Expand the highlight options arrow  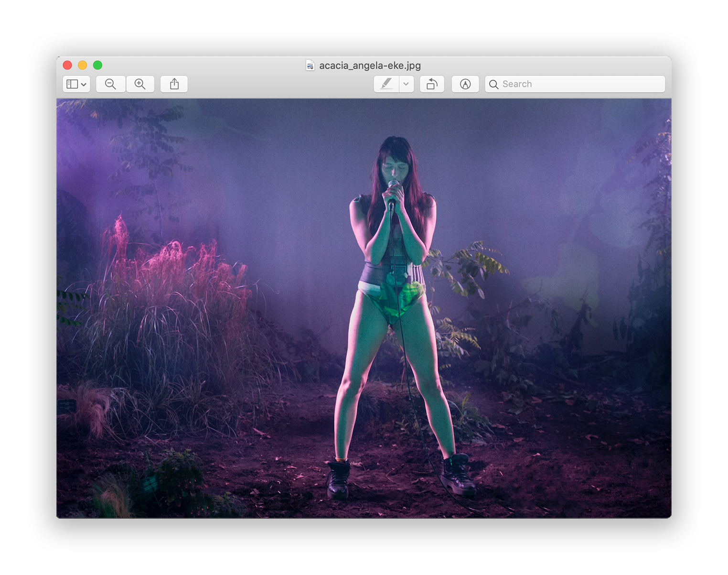406,84
